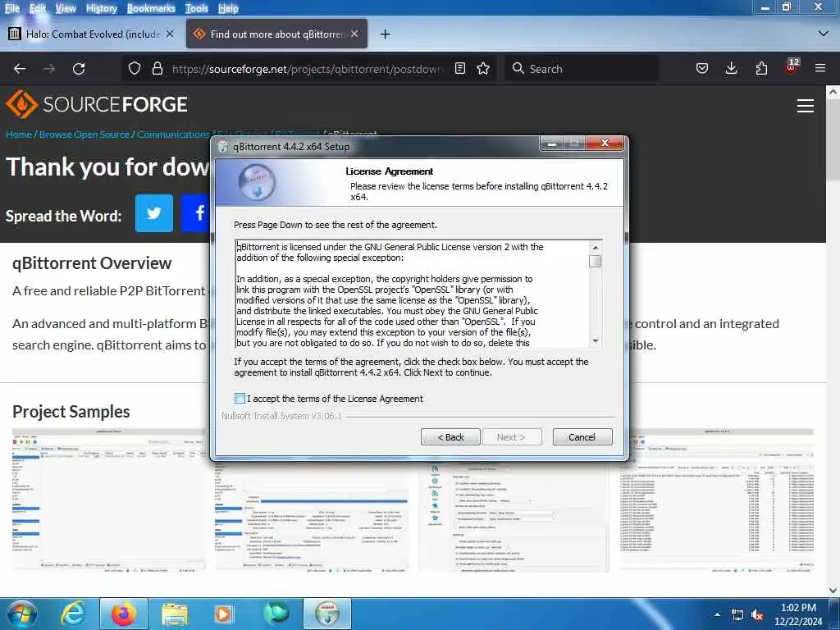Open the Save to Pocket icon
Image resolution: width=840 pixels, height=630 pixels.
pyautogui.click(x=702, y=69)
